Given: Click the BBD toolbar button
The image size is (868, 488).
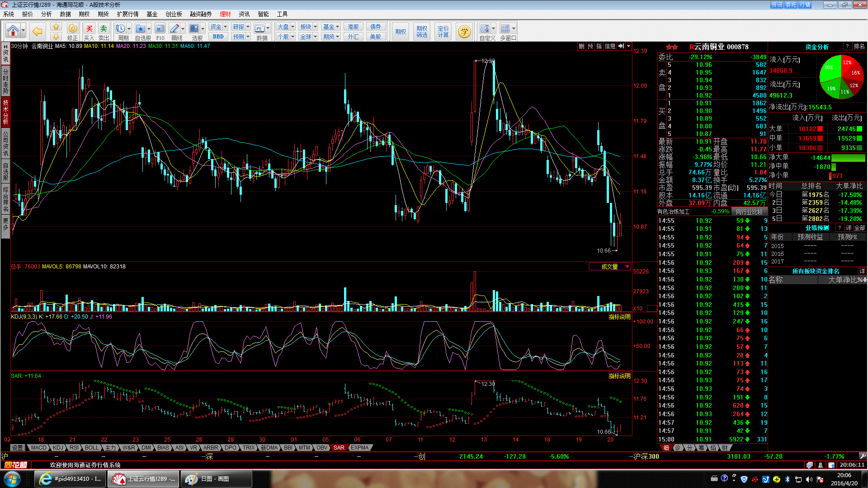Looking at the screenshot, I should [x=218, y=37].
